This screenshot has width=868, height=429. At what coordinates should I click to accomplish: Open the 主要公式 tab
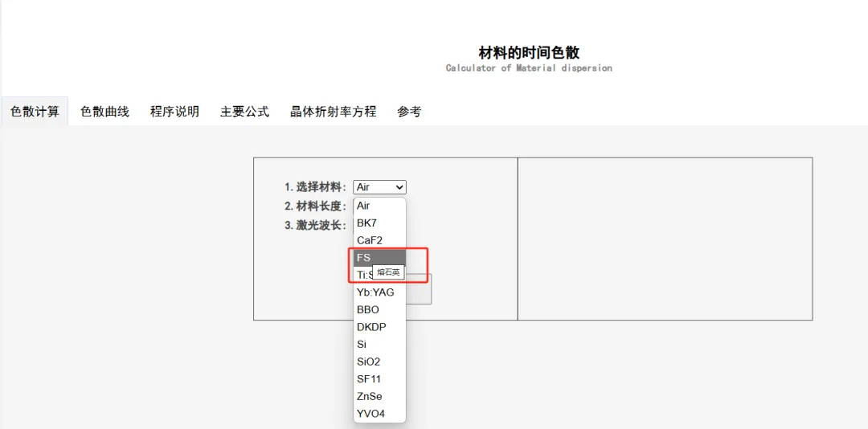[x=244, y=112]
